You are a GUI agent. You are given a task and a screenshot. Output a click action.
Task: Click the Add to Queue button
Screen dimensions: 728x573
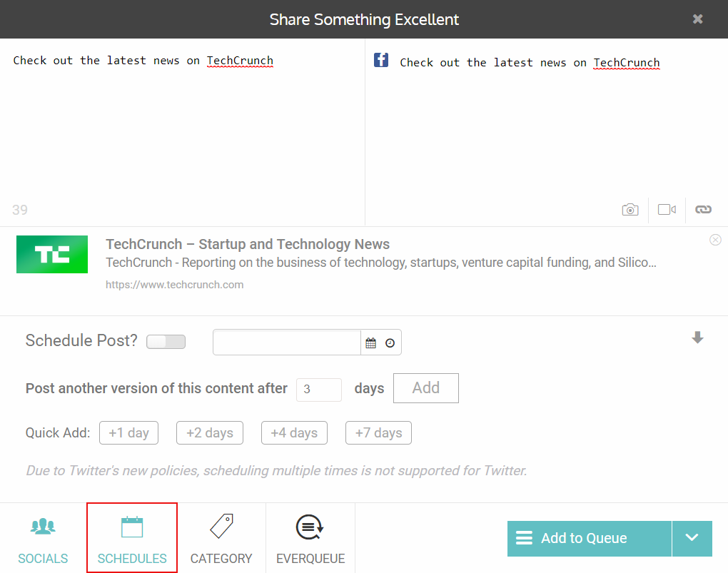tap(589, 539)
